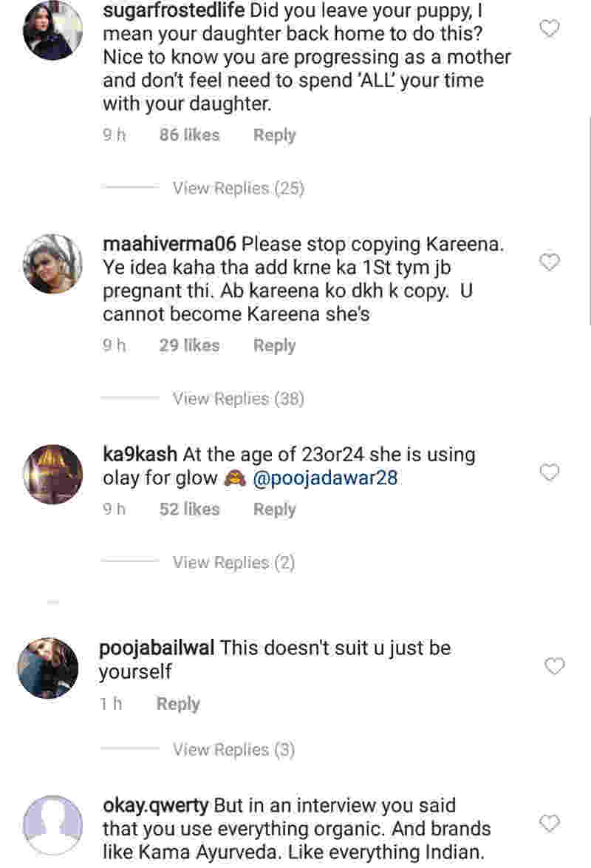Screen dimensions: 591x868
Task: Heart the poojabailwal comment
Action: [554, 667]
